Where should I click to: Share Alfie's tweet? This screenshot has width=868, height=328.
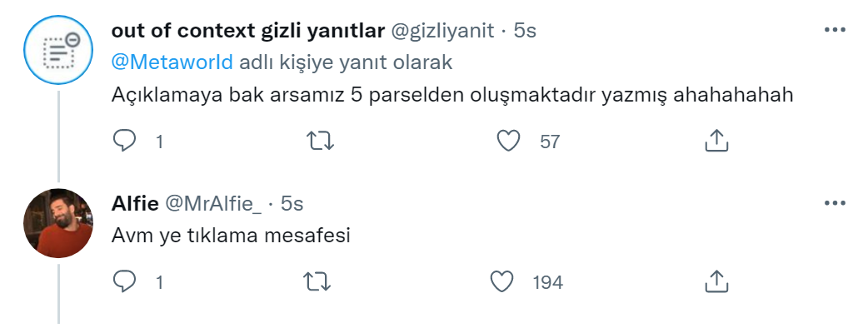click(x=716, y=281)
